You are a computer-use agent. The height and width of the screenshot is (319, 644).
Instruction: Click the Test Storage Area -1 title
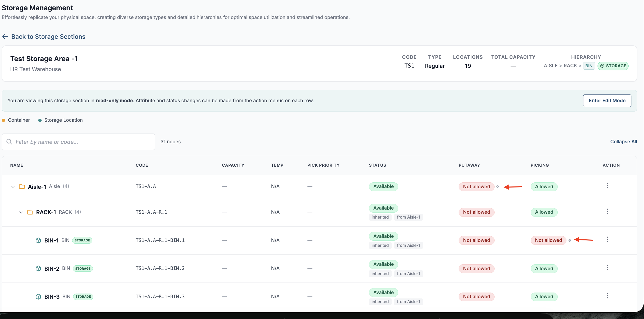[44, 59]
